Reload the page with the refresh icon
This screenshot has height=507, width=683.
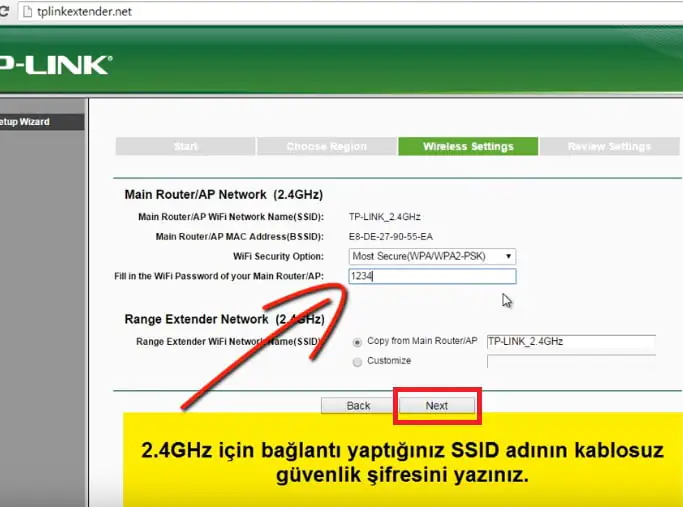4,11
